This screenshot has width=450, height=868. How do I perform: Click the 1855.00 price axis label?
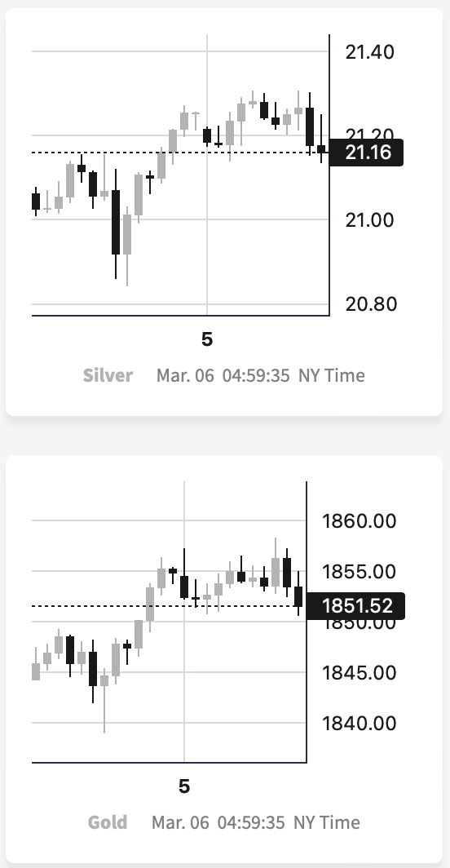click(x=360, y=571)
